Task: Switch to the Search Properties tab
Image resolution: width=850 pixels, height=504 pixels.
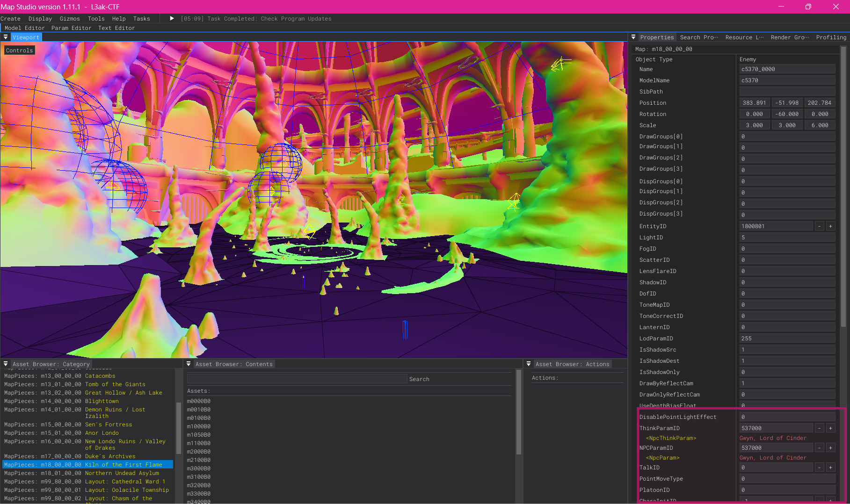Action: (x=699, y=37)
